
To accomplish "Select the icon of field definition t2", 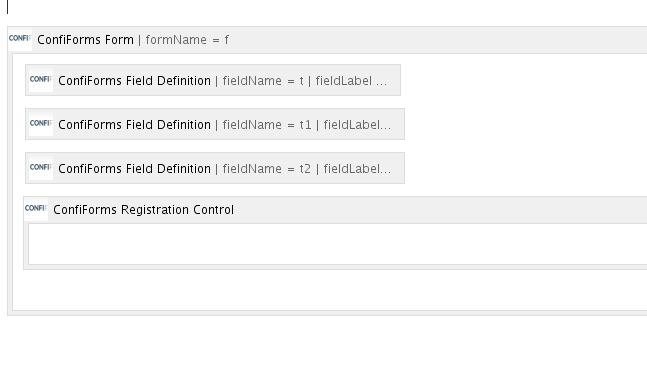I will click(x=41, y=168).
